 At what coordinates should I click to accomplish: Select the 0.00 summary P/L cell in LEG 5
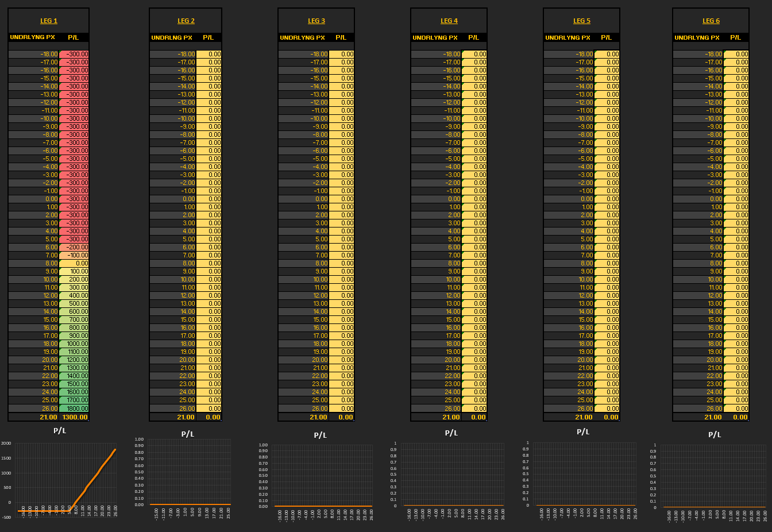[607, 417]
